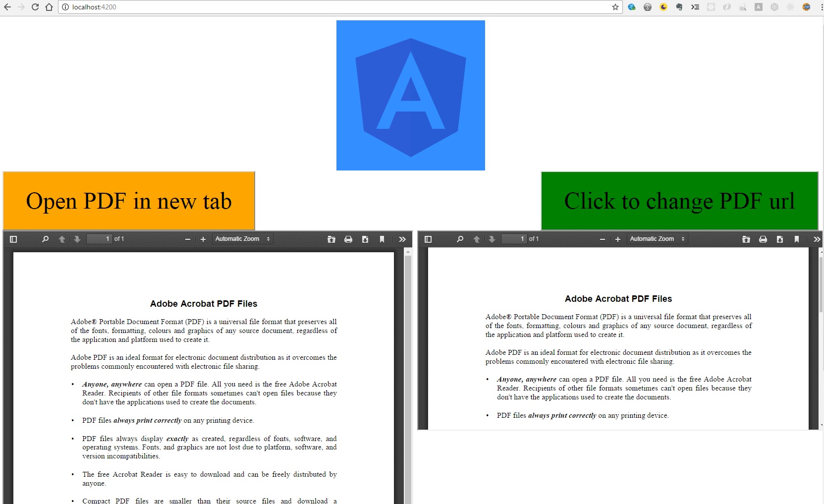Zoom out on the left PDF document

[x=187, y=239]
